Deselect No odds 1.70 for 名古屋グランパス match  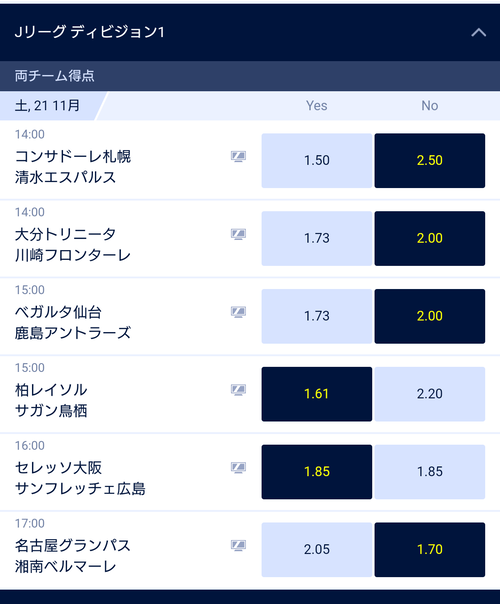click(430, 550)
